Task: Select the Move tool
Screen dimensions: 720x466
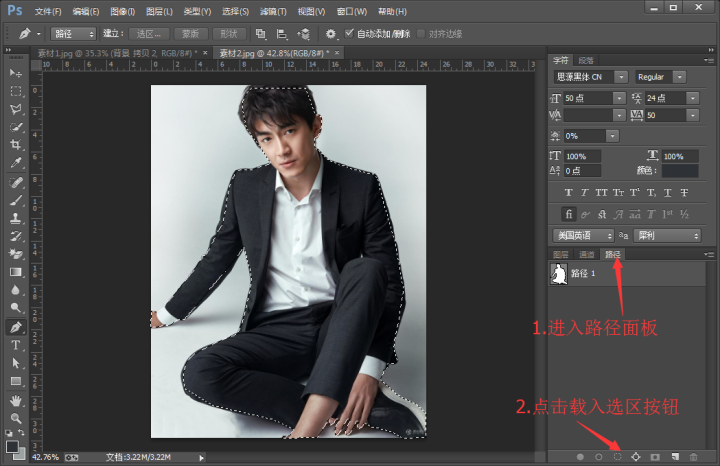Action: pyautogui.click(x=16, y=73)
